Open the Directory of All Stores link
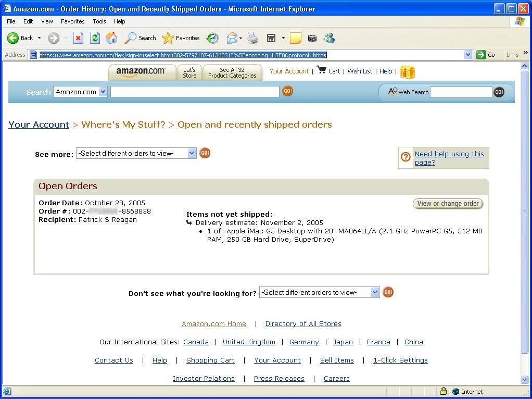This screenshot has height=399, width=532. (x=303, y=323)
